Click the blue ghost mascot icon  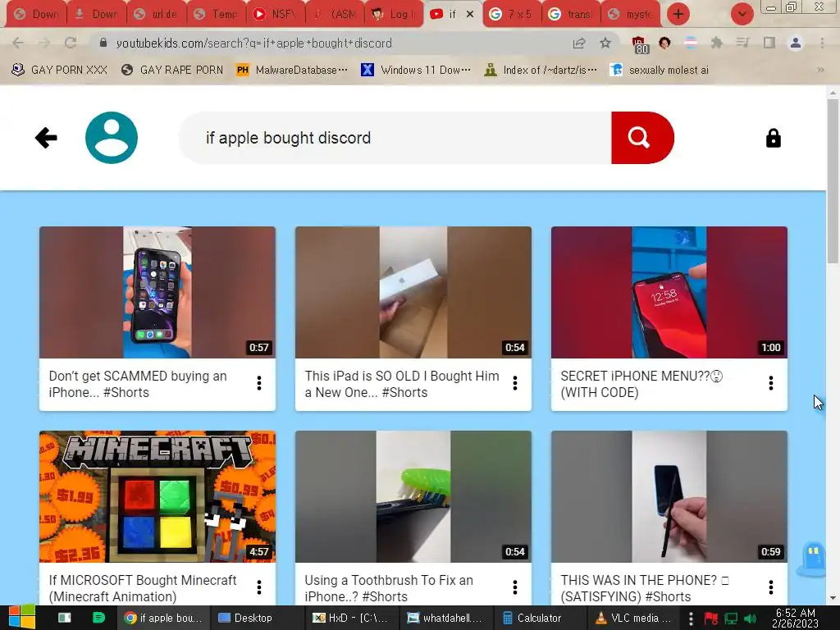[813, 558]
